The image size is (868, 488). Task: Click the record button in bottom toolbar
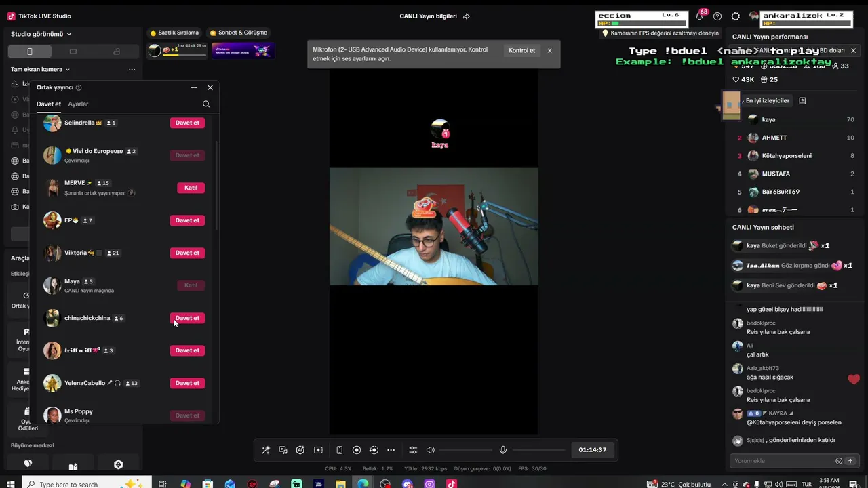click(x=357, y=450)
